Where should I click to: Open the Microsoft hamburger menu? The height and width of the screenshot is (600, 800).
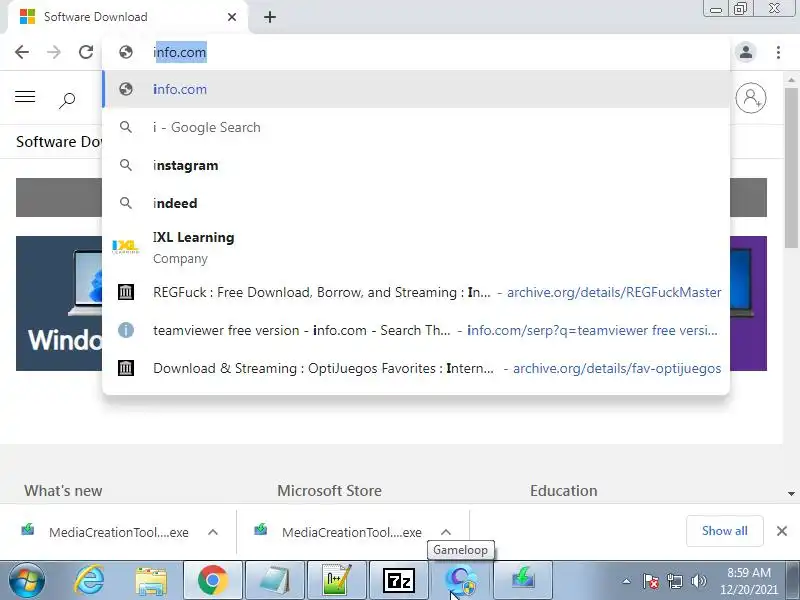point(25,97)
